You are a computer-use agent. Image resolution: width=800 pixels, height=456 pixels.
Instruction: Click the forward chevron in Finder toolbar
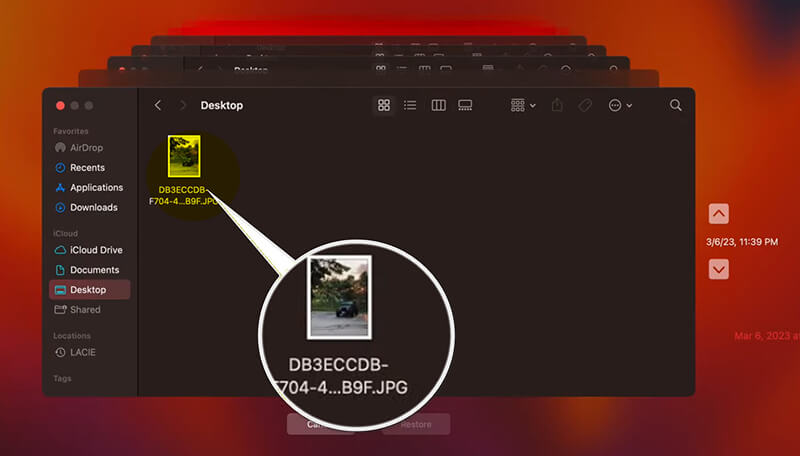coord(183,105)
